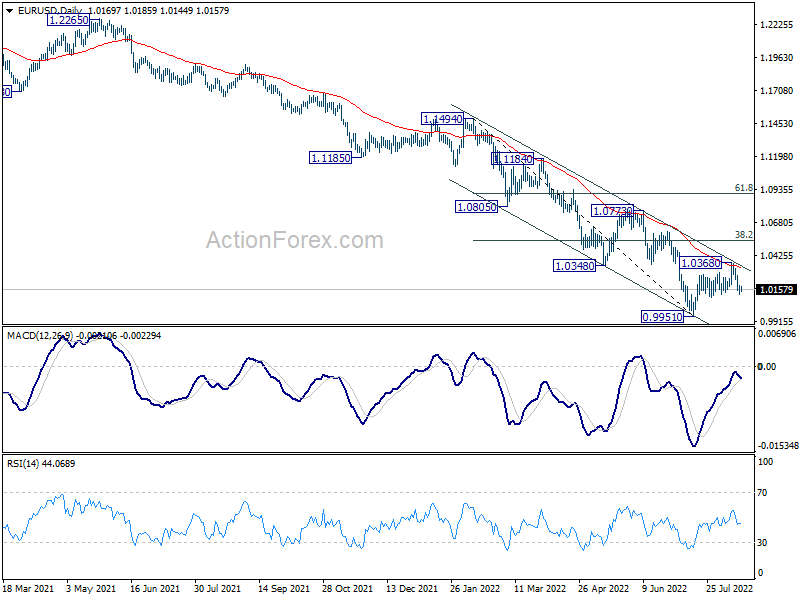
Task: Click the 1.17080 price axis value
Action: 777,91
